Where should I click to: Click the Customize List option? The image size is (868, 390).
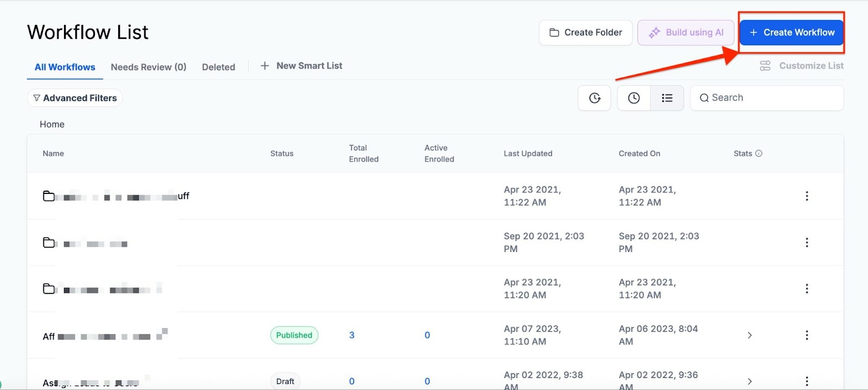801,66
